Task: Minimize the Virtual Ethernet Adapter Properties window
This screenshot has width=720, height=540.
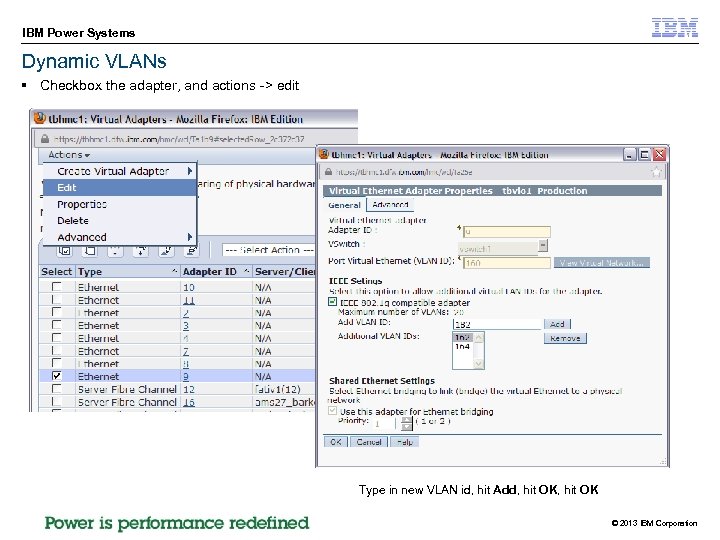Action: (x=630, y=155)
